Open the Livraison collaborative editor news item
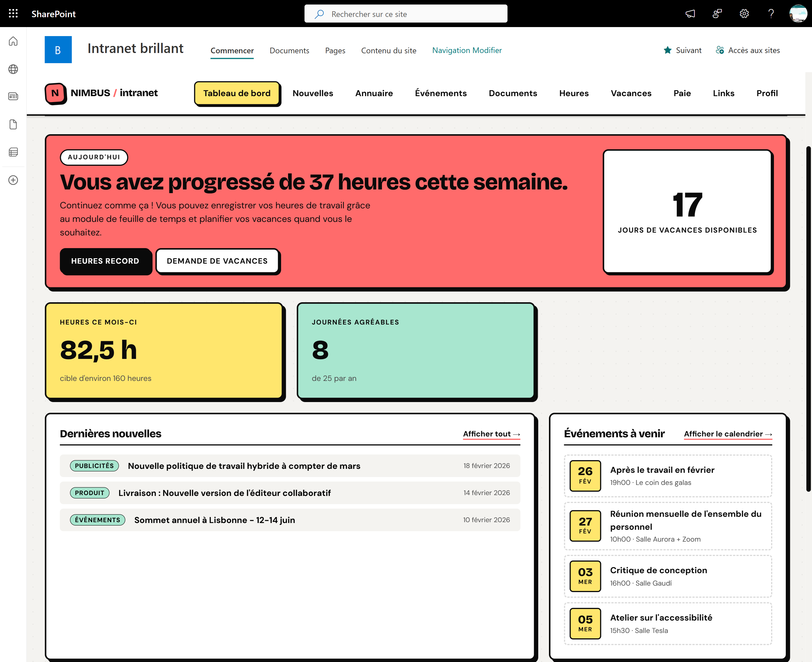This screenshot has height=662, width=812. pos(290,493)
